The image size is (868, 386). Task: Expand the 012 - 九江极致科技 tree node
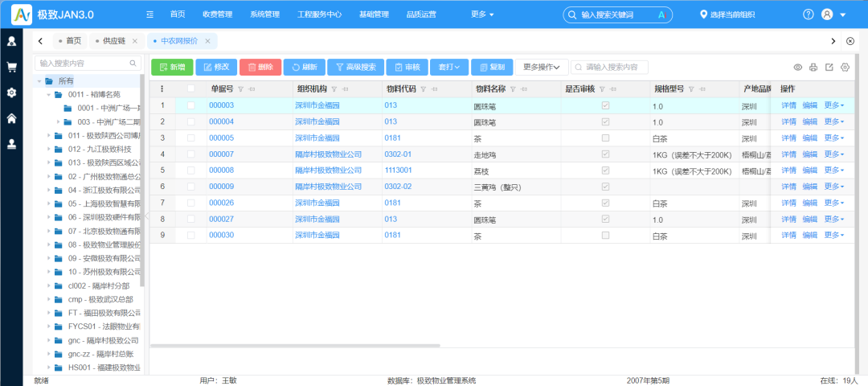(x=49, y=149)
